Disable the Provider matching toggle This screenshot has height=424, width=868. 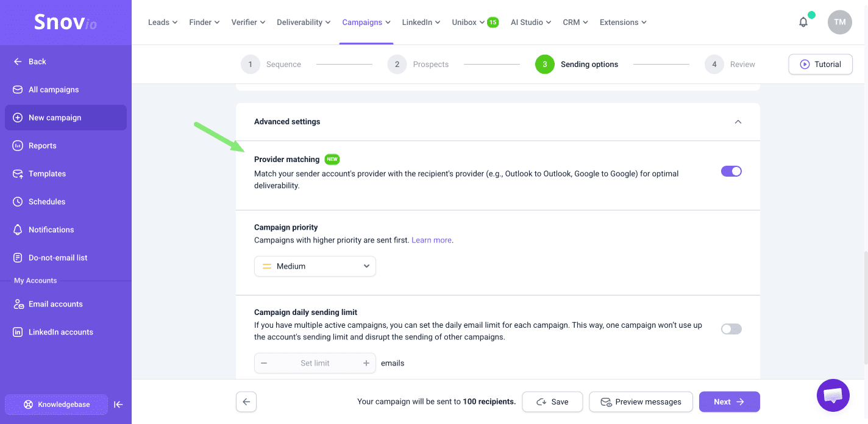[x=731, y=171]
